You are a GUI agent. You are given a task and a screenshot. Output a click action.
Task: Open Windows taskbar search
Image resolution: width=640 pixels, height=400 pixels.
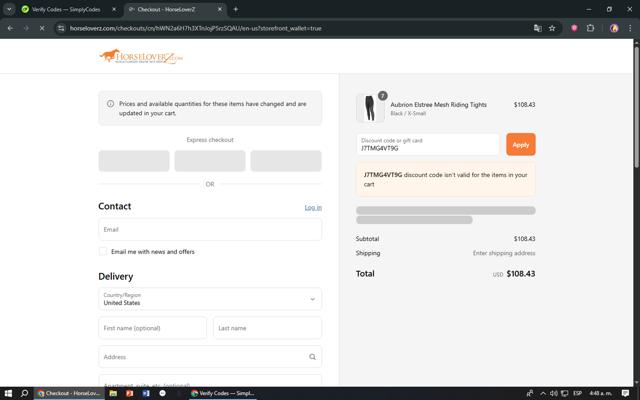[x=24, y=393]
